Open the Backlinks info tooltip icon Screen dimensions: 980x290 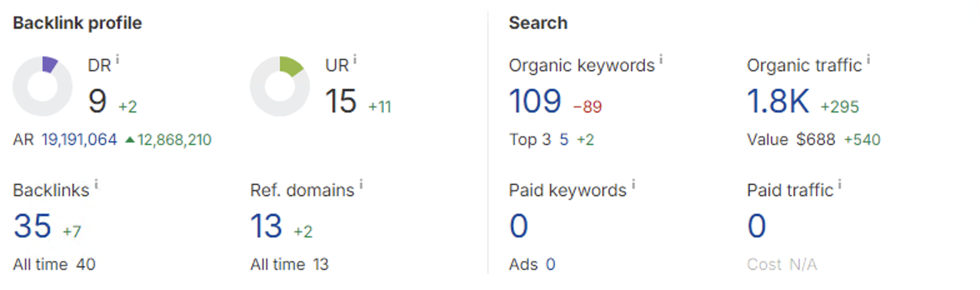tap(96, 184)
